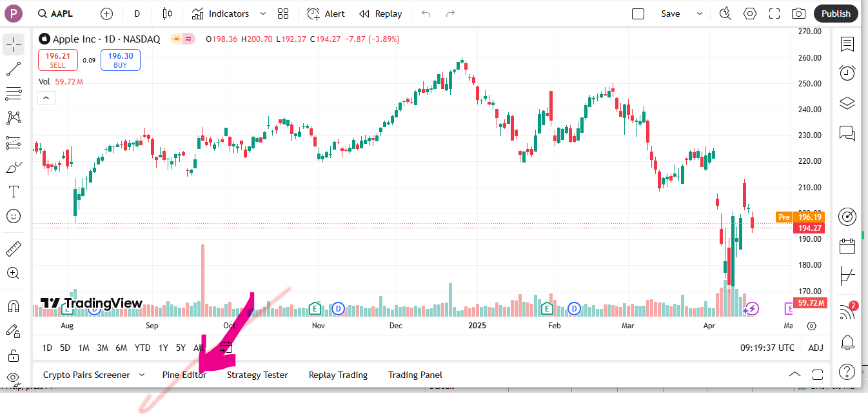Select the crosshair cursor tool
868x416 pixels.
point(14,45)
